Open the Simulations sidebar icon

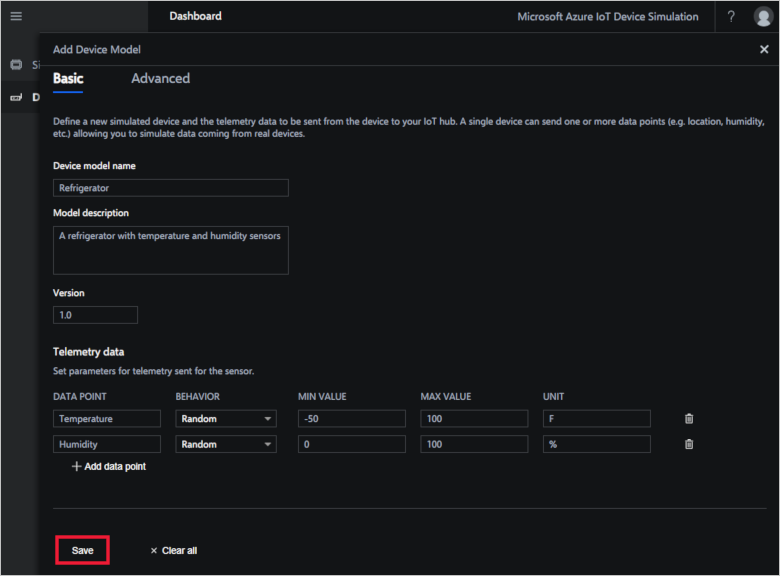(x=16, y=65)
